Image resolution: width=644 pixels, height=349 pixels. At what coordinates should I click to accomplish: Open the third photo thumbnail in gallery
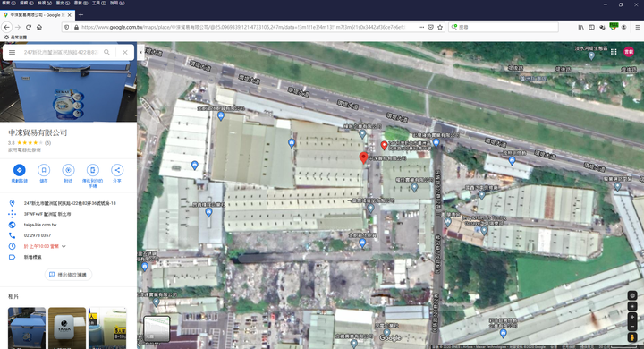107,328
